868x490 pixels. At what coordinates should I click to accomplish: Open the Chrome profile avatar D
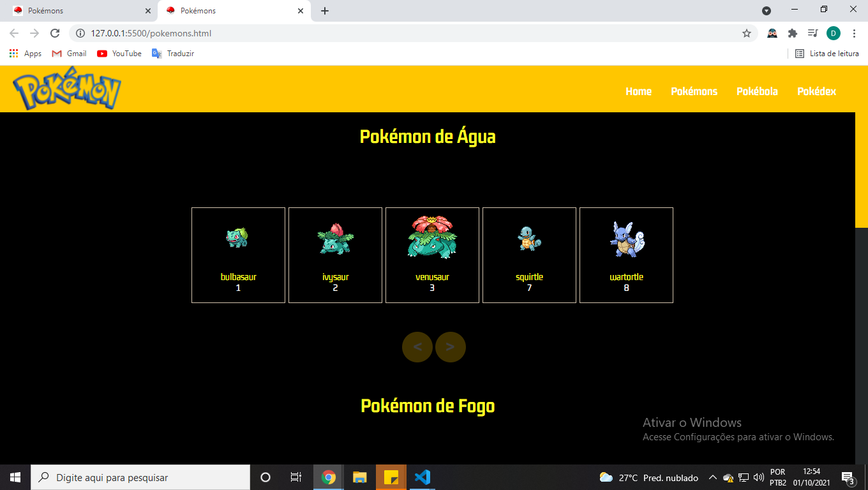834,33
